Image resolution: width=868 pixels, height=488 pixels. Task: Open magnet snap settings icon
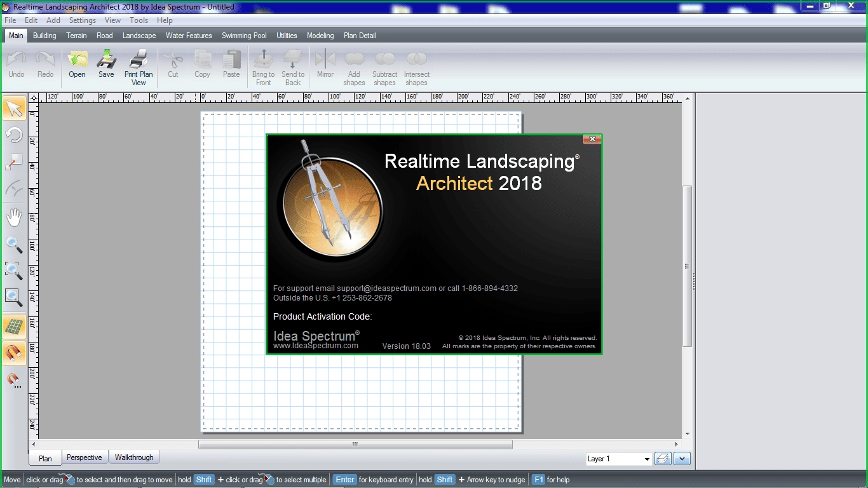(x=14, y=381)
